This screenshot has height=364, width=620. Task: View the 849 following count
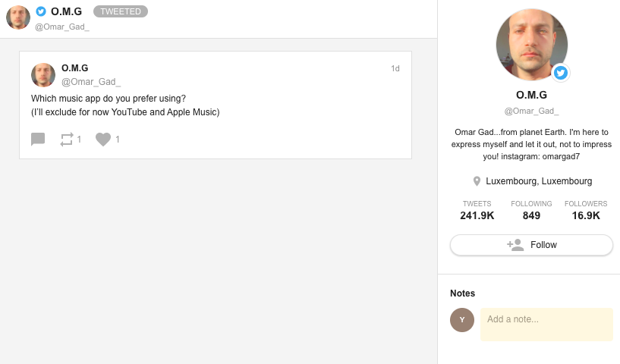(531, 215)
